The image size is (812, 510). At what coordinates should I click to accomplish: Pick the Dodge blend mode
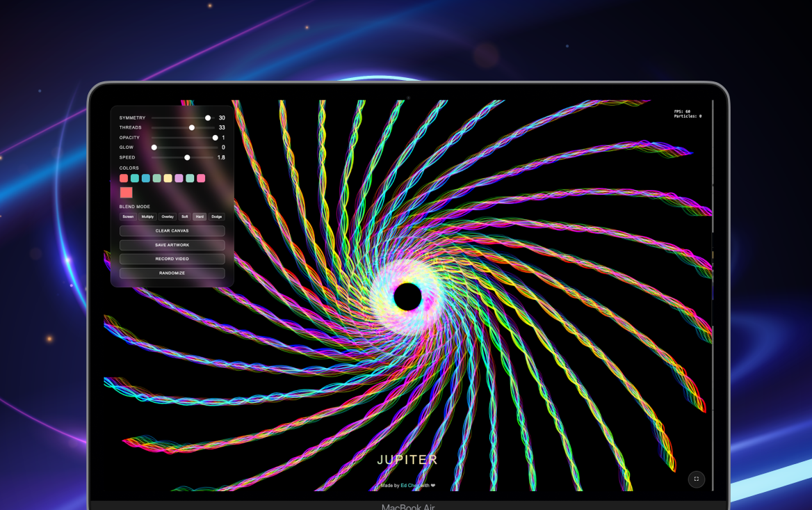click(x=217, y=217)
